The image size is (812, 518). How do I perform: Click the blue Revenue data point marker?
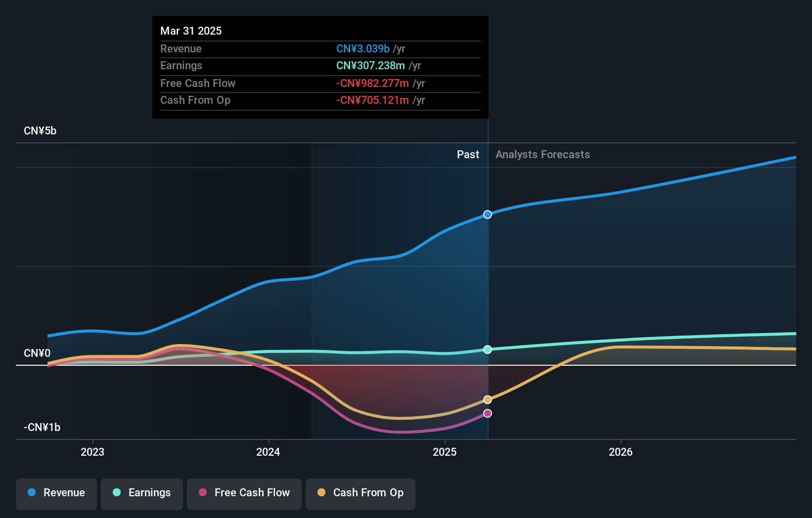click(488, 215)
